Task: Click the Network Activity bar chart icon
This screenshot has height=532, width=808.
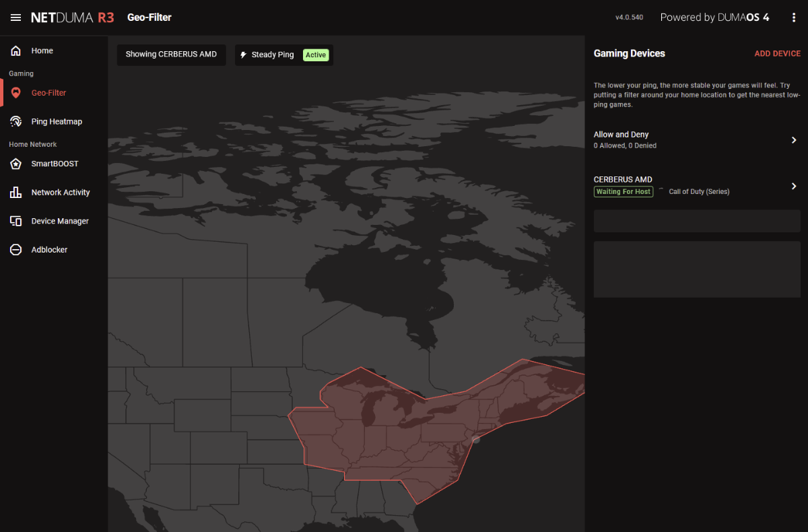Action: tap(15, 193)
